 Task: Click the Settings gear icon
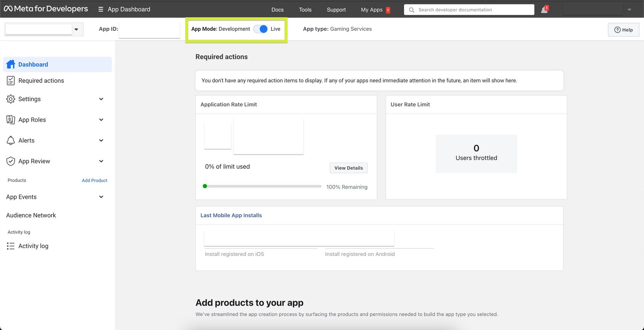pos(11,99)
